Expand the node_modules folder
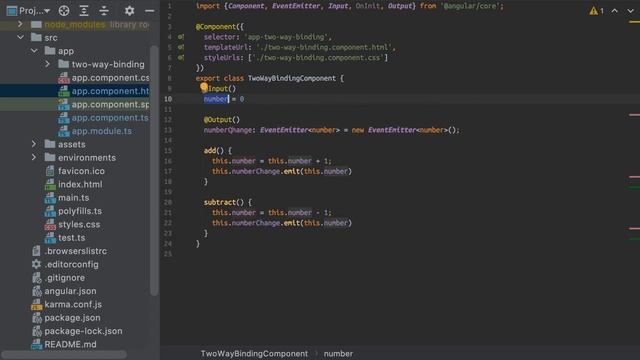The image size is (640, 360). coord(20,24)
